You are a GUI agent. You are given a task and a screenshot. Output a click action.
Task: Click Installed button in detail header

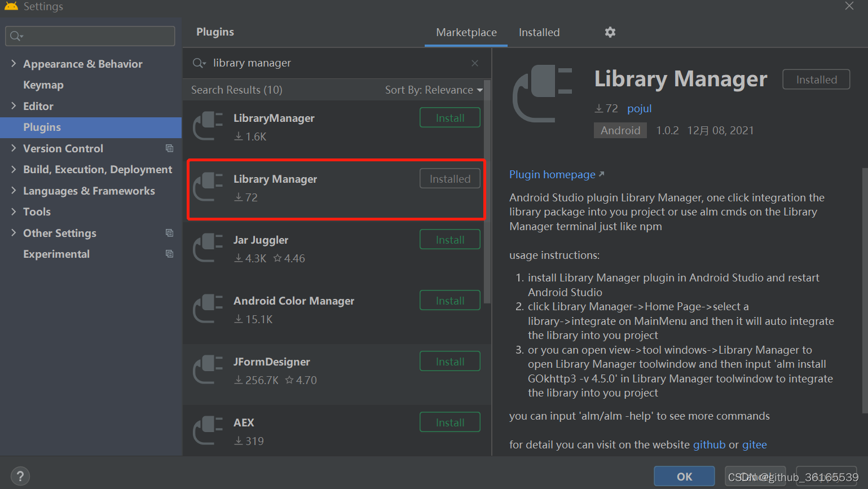click(x=816, y=80)
